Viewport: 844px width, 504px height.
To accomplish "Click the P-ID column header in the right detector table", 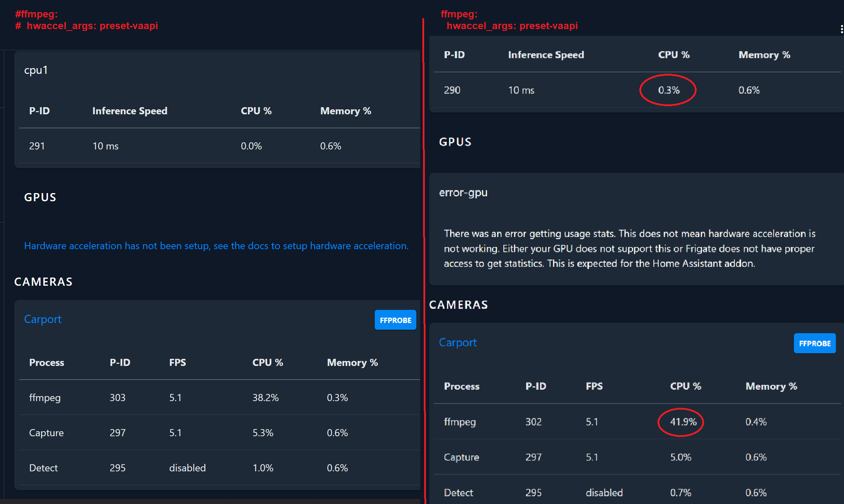I will [454, 55].
